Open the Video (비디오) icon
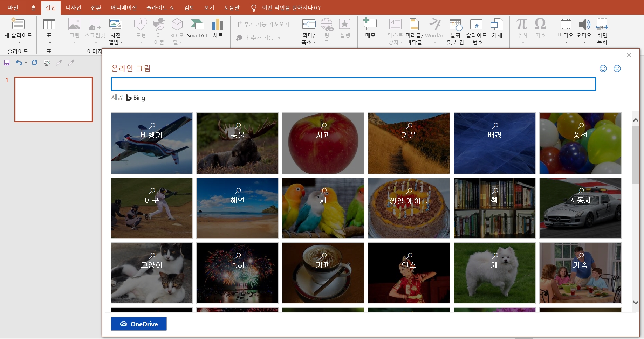 coord(566,24)
